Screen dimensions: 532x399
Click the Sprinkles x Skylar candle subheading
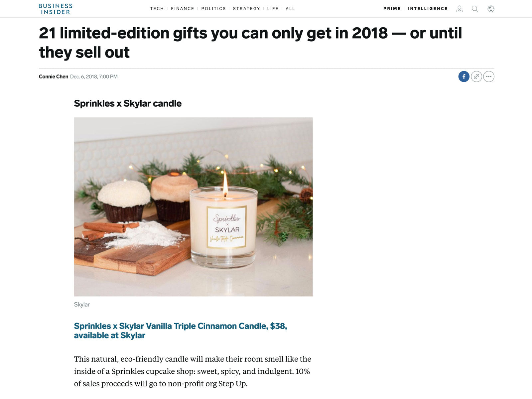click(128, 103)
